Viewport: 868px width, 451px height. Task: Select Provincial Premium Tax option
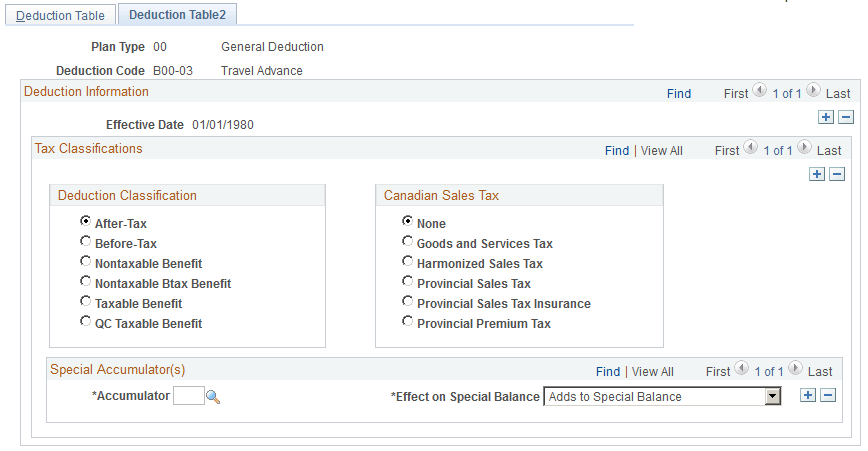tap(407, 321)
